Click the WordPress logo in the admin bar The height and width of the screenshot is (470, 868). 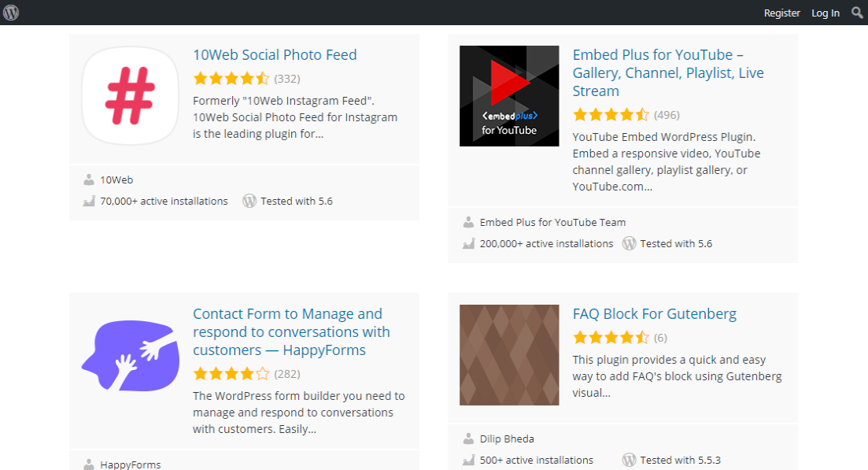(11, 12)
